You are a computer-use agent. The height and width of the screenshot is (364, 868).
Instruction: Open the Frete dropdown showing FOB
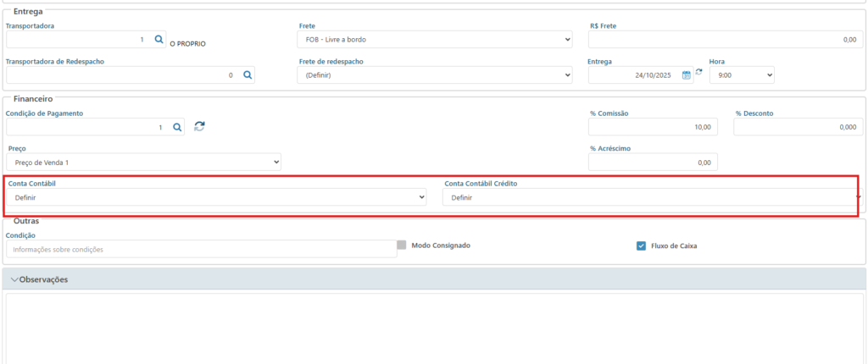pos(434,40)
